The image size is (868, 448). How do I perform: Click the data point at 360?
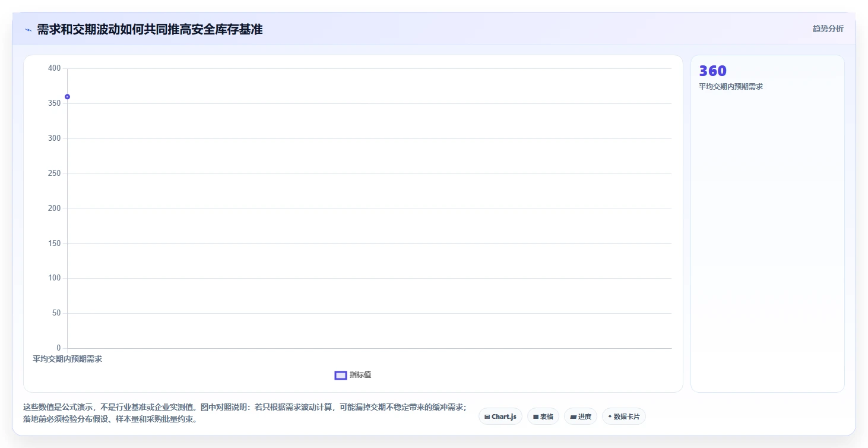coord(67,97)
